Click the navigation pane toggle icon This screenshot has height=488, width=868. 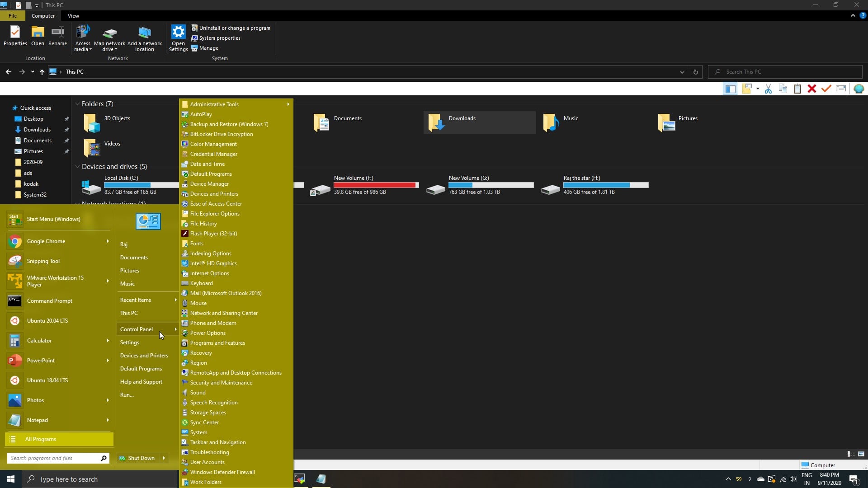click(730, 89)
